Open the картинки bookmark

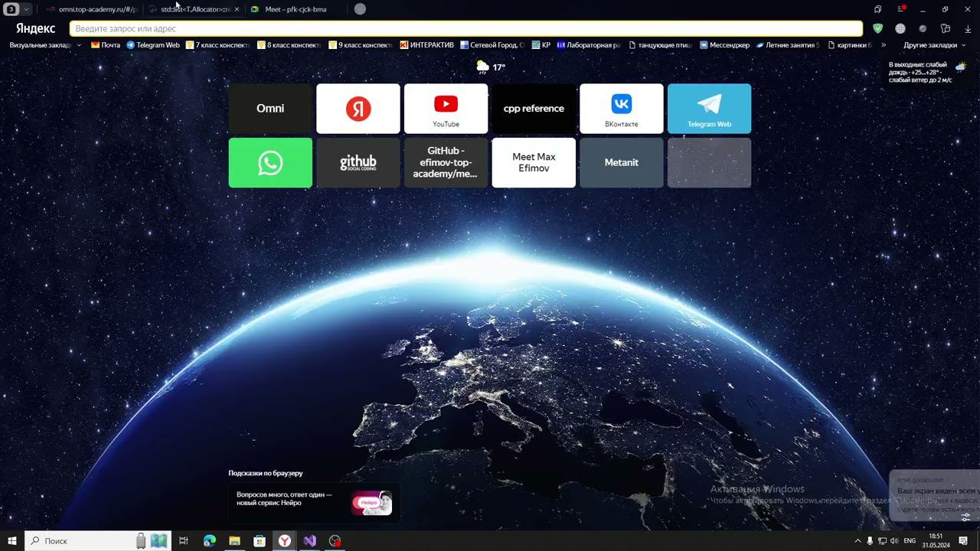pos(850,45)
